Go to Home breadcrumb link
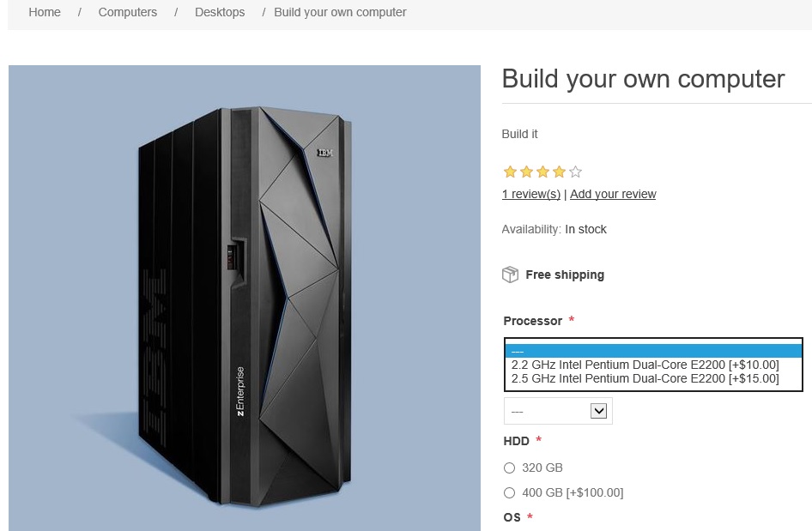 (x=45, y=12)
